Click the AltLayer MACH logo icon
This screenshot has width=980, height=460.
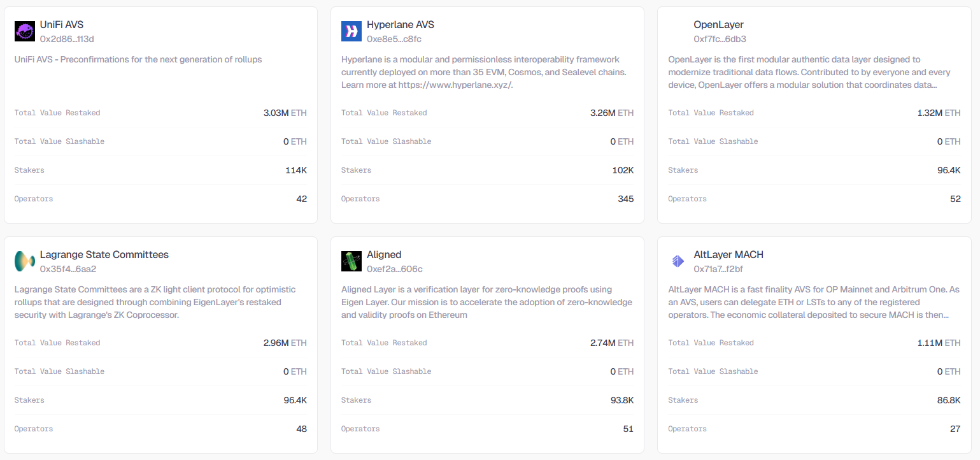[678, 261]
